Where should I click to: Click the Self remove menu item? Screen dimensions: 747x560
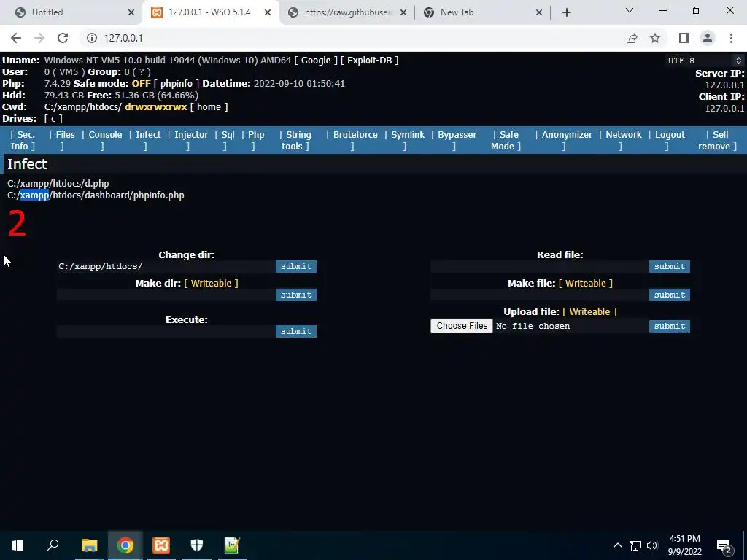point(718,141)
